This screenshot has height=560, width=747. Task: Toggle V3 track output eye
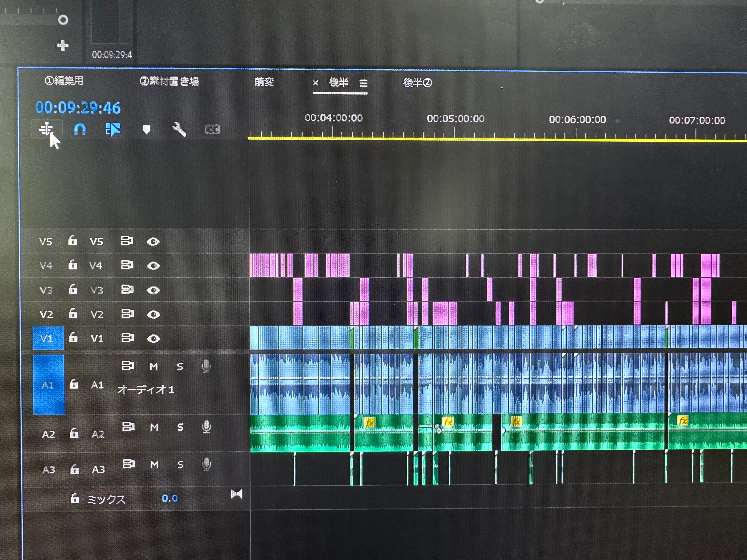(x=153, y=290)
